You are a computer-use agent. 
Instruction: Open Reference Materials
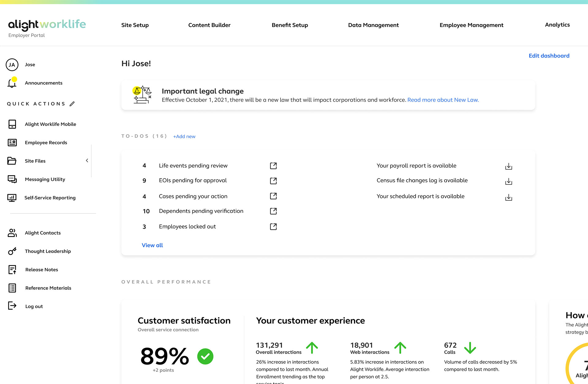(12, 288)
